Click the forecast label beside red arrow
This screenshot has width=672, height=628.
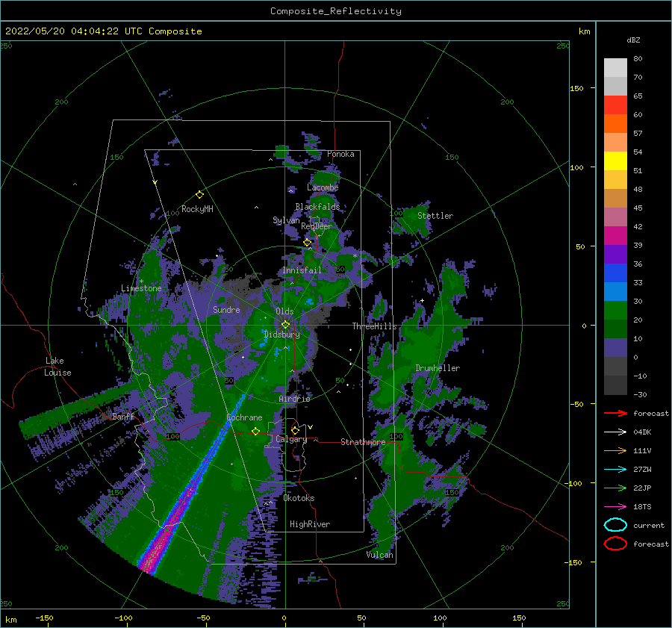click(651, 413)
